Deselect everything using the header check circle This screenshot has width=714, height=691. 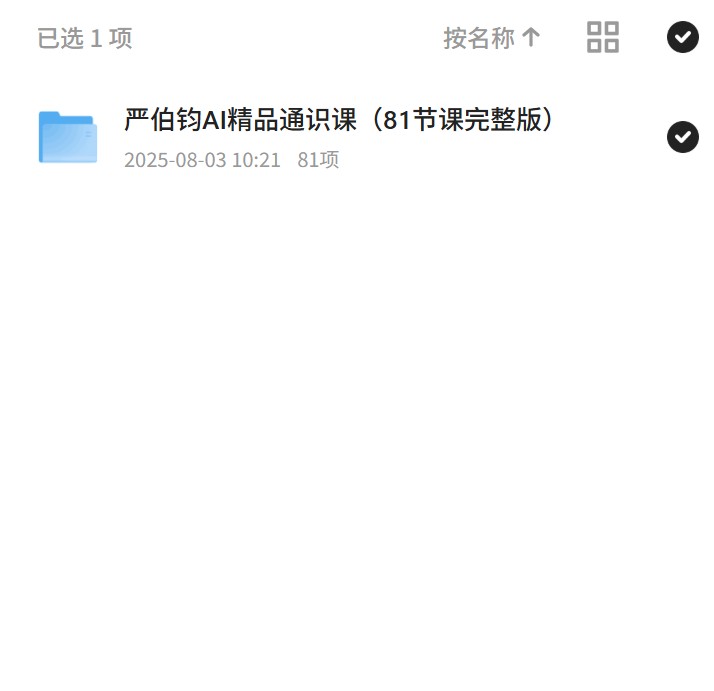coord(683,37)
